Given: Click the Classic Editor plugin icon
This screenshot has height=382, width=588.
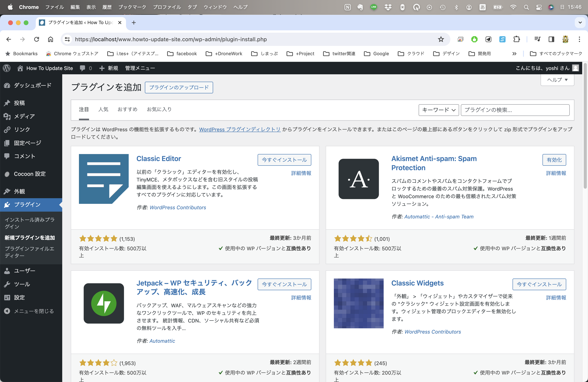Looking at the screenshot, I should (104, 179).
